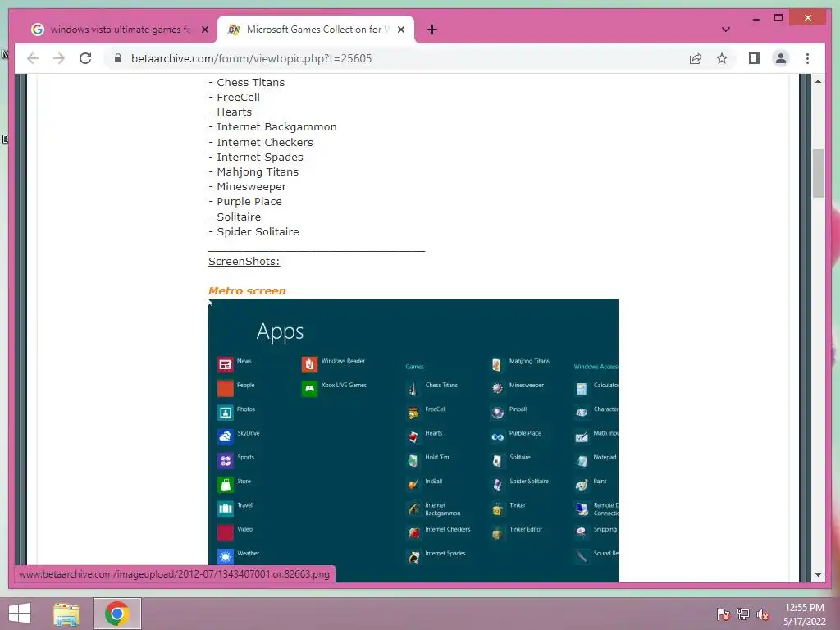Click the Metro screen orange heading
Viewport: 840px width, 630px height.
click(x=247, y=291)
